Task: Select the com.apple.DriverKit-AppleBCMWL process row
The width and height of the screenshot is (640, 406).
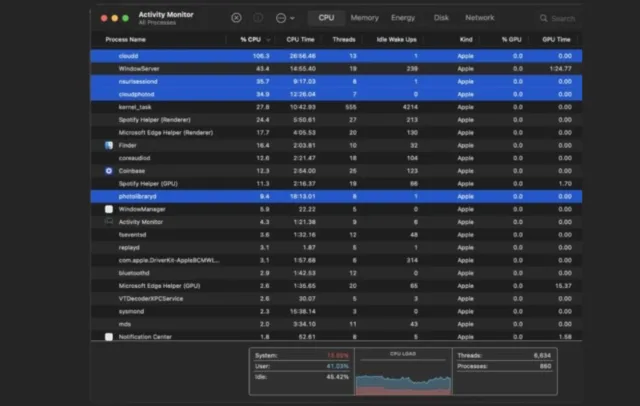Action: [336, 260]
